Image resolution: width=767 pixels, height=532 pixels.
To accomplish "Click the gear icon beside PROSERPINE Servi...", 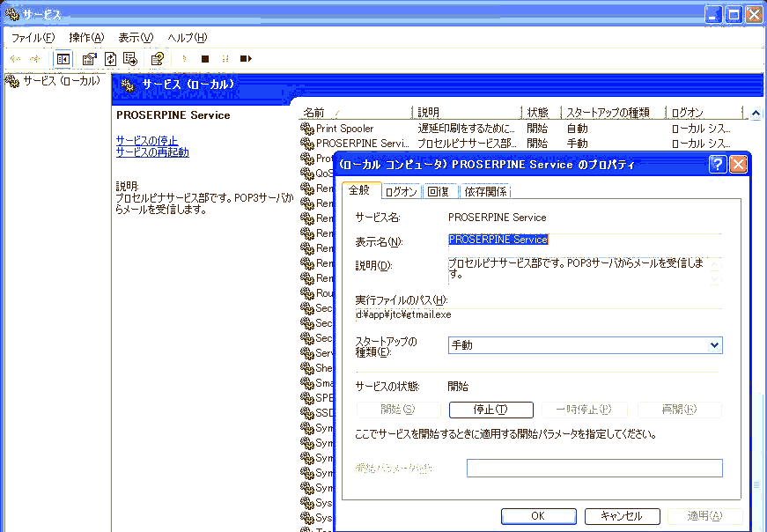I will coord(307,144).
